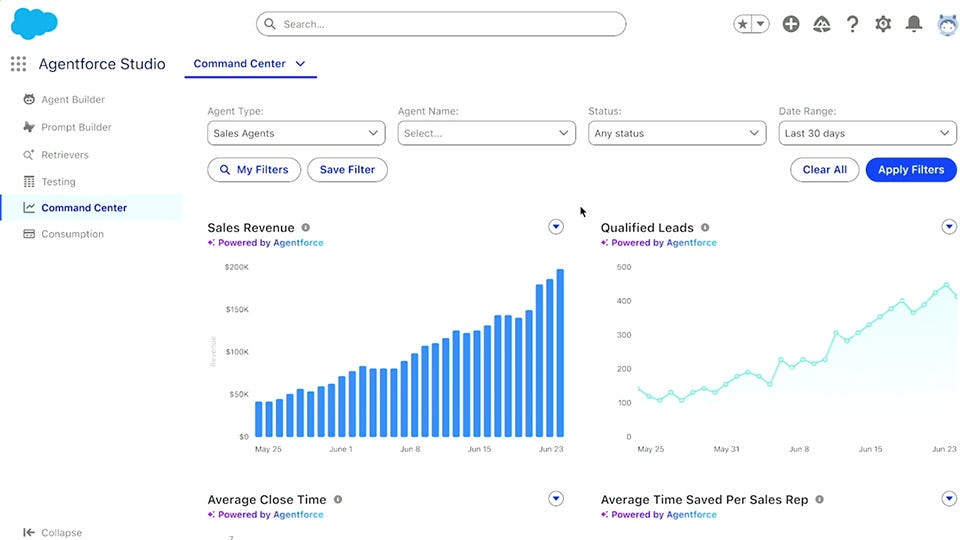Open the Sales Revenue chart options menu
This screenshot has height=540, width=960.
point(556,227)
